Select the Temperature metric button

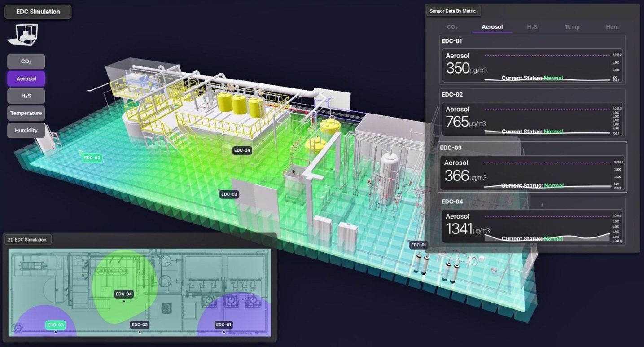point(26,113)
